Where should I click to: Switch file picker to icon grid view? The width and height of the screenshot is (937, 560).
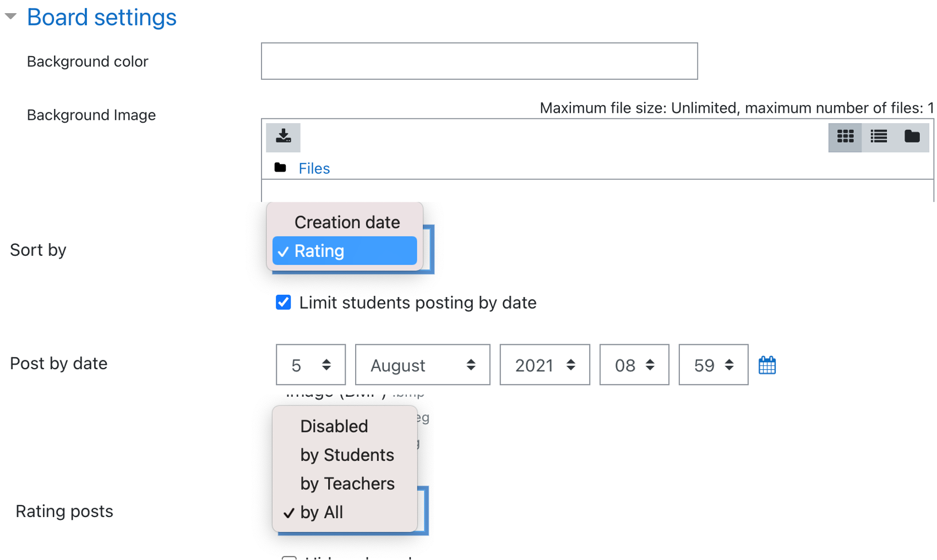(845, 136)
